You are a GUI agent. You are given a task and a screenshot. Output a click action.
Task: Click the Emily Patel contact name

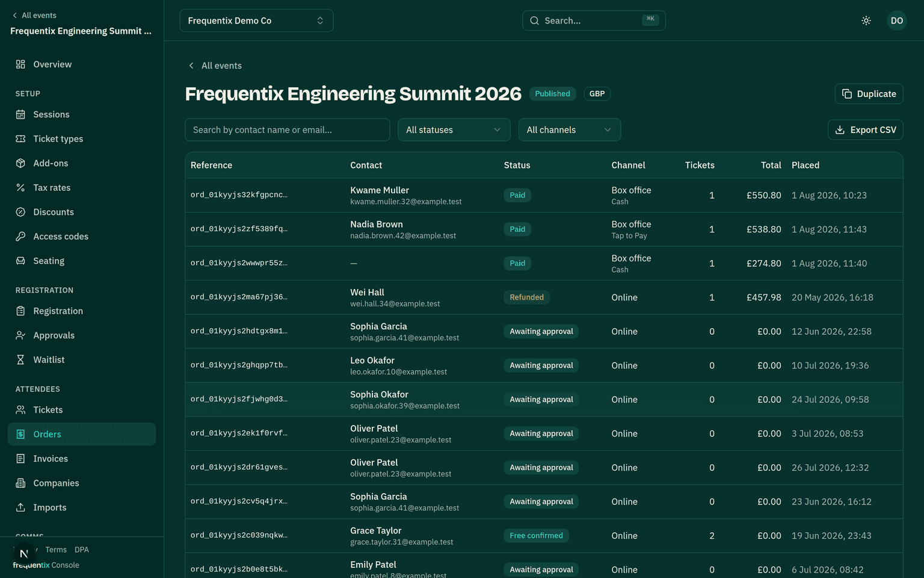373,565
